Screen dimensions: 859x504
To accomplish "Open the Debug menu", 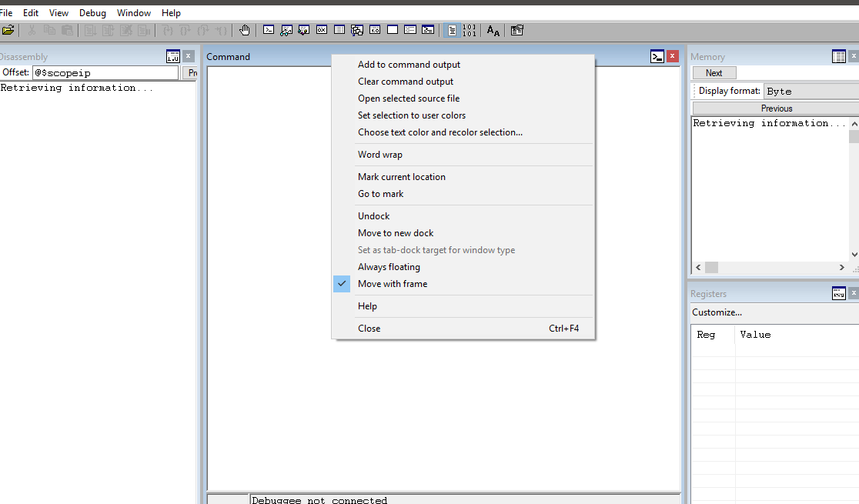I will (92, 12).
